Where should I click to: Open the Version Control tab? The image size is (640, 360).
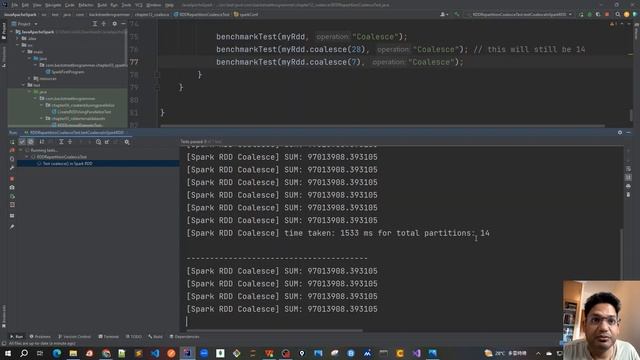(74, 337)
